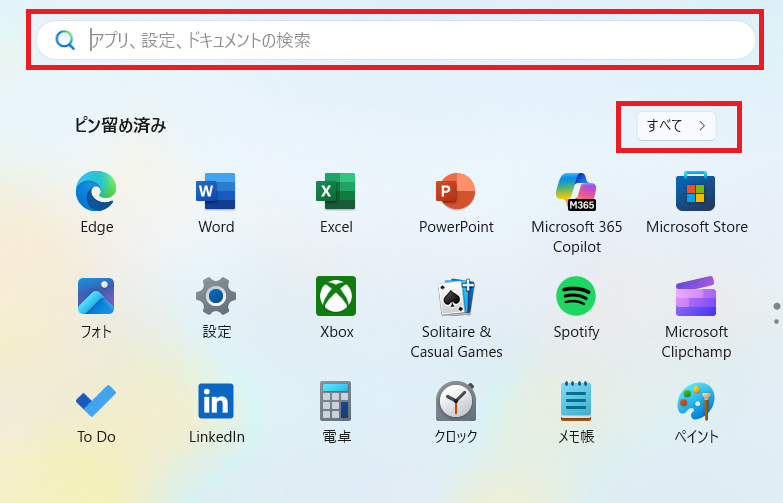Viewport: 783px width, 503px height.
Task: Open Solitaire & Casual Games
Action: [x=456, y=296]
